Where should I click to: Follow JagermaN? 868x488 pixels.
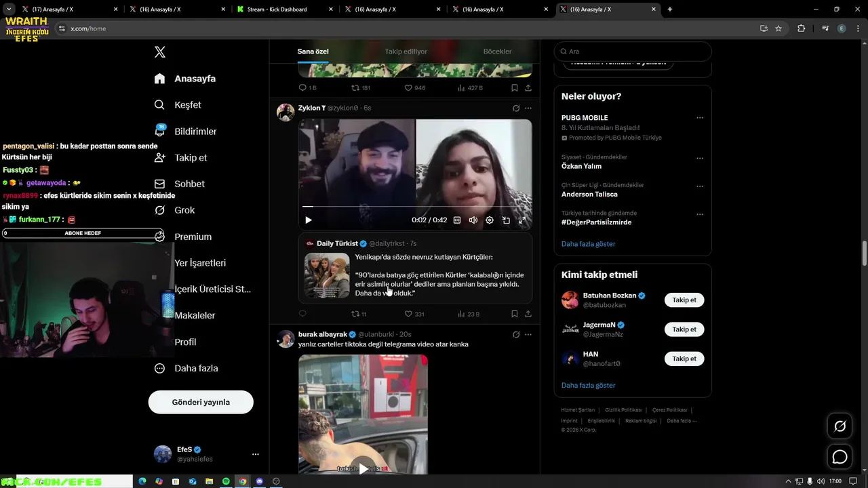pyautogui.click(x=684, y=329)
